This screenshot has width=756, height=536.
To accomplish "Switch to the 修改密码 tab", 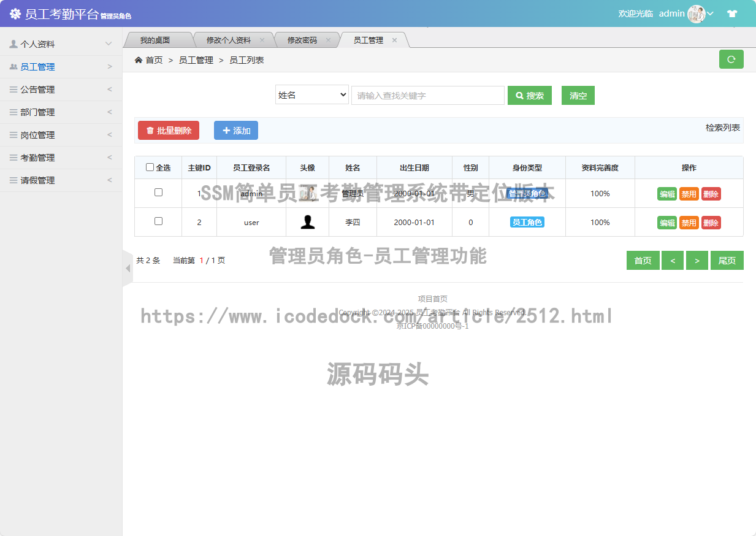I will pos(302,40).
